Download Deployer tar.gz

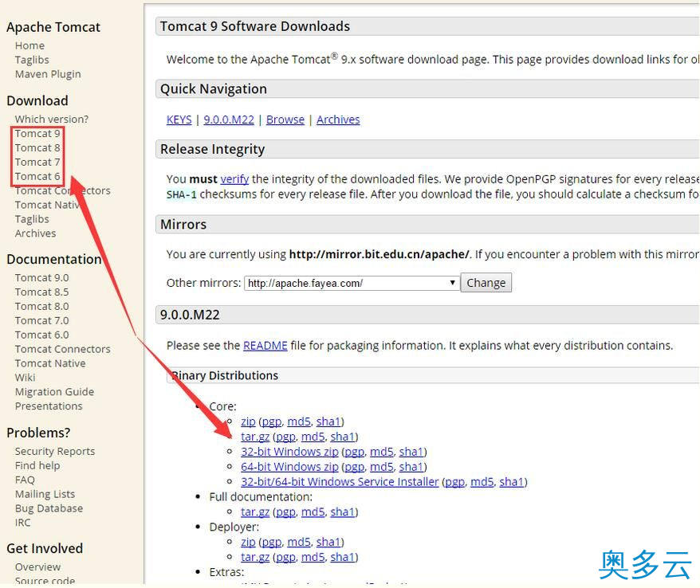point(255,557)
